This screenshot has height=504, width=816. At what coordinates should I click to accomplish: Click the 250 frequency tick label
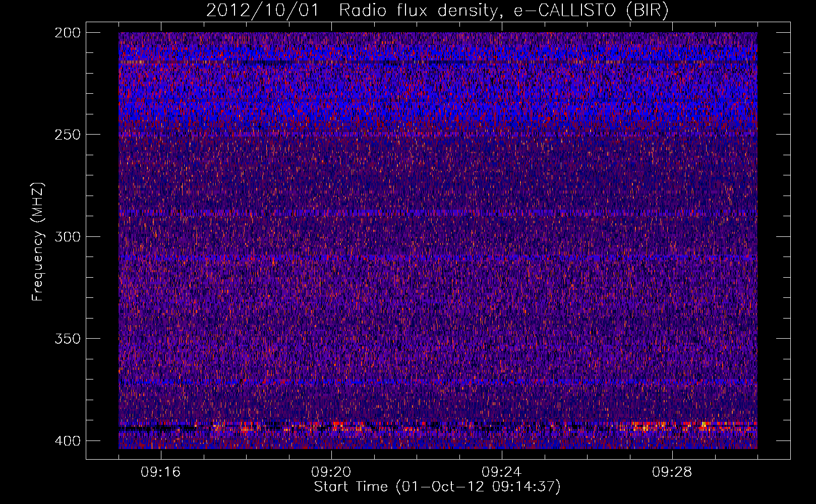point(67,135)
